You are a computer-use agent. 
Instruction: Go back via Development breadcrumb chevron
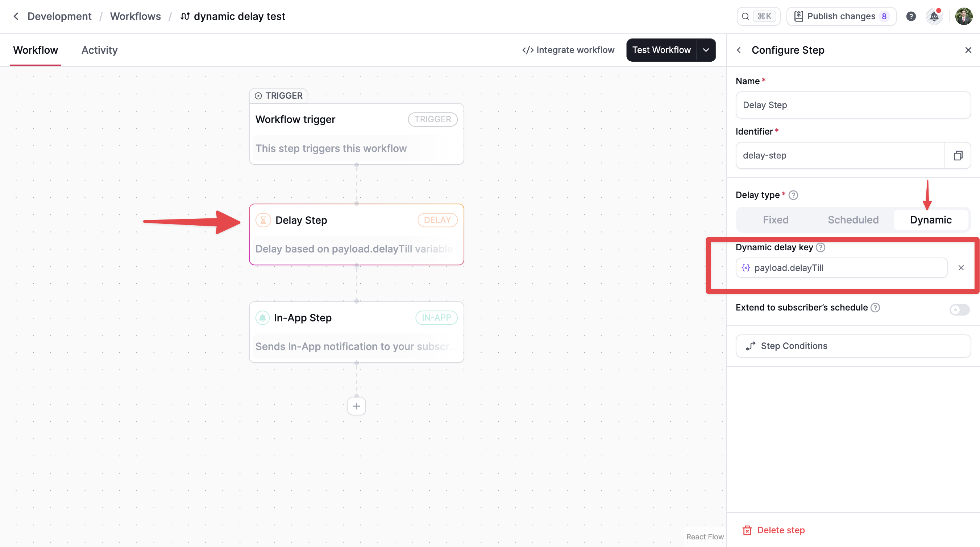(x=16, y=16)
